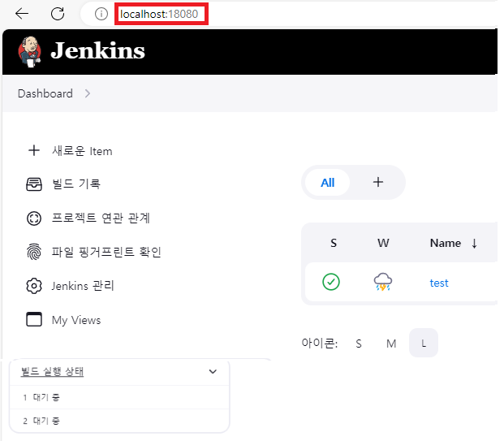Open 프로젝트 연관 관계
This screenshot has height=441, width=504.
[101, 218]
